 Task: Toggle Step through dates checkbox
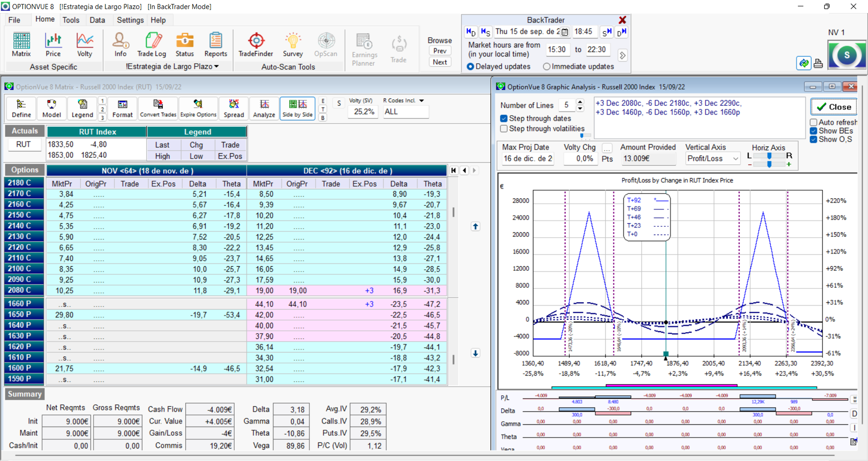pyautogui.click(x=504, y=118)
